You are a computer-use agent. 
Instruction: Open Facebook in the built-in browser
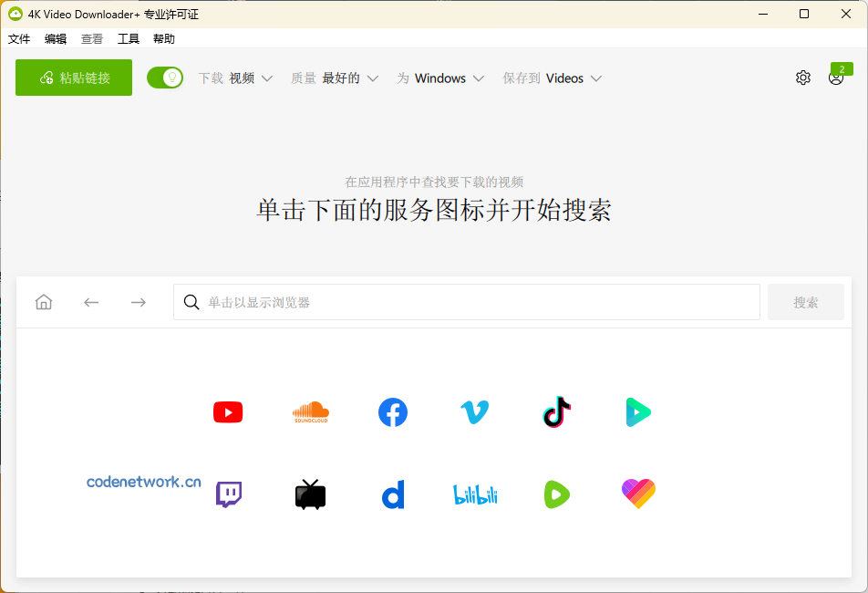click(x=392, y=412)
